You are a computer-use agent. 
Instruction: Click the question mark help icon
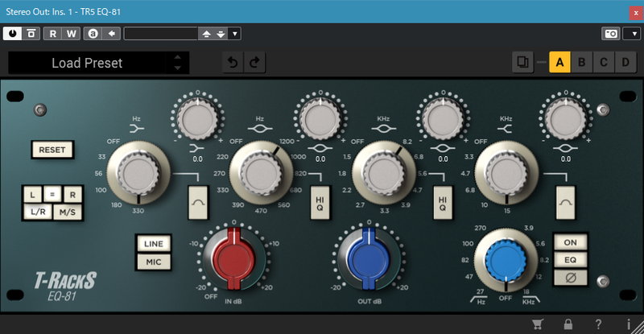598,324
